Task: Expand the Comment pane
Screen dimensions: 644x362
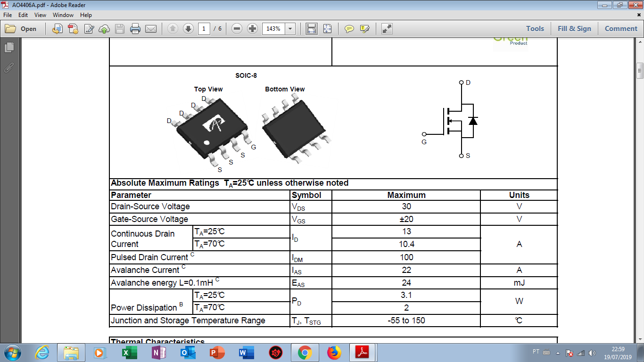Action: tap(621, 29)
